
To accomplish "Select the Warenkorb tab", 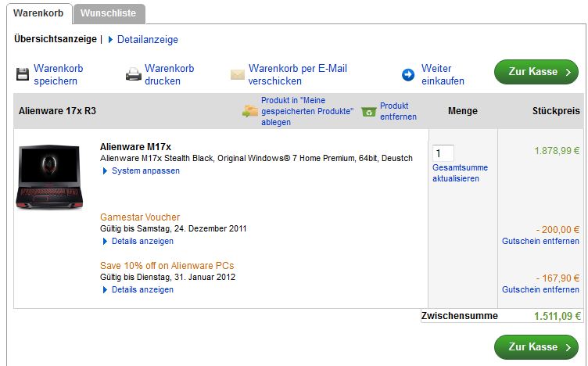I will click(38, 13).
